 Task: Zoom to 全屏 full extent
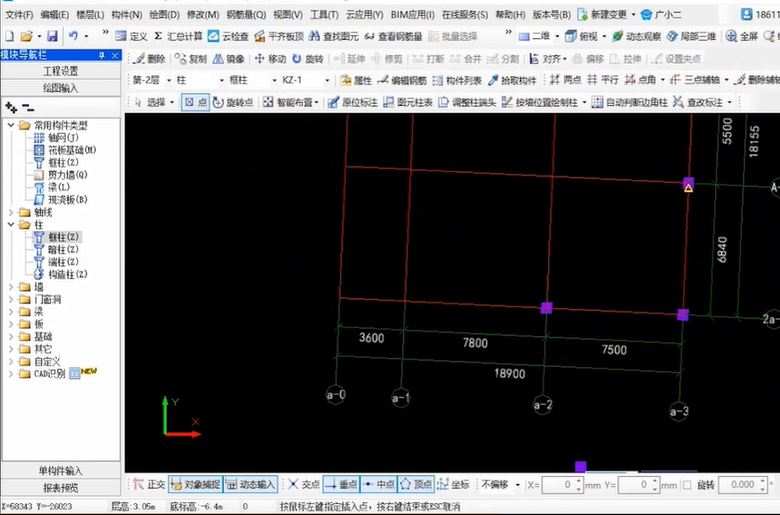[x=742, y=36]
